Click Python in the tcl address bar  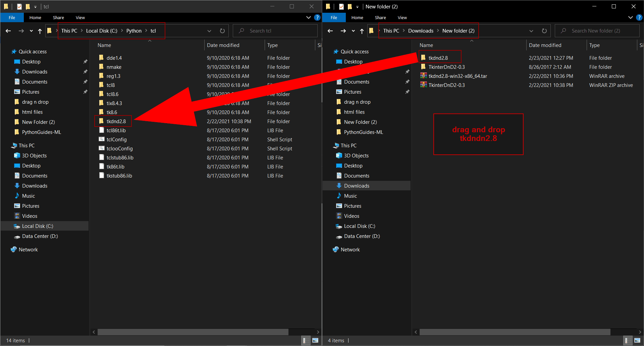coord(134,31)
